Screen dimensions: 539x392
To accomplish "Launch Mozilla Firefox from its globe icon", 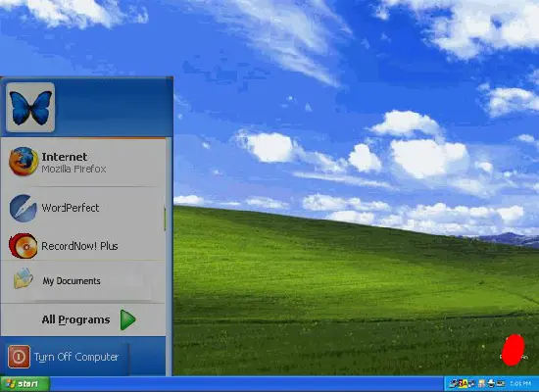I will (x=24, y=162).
